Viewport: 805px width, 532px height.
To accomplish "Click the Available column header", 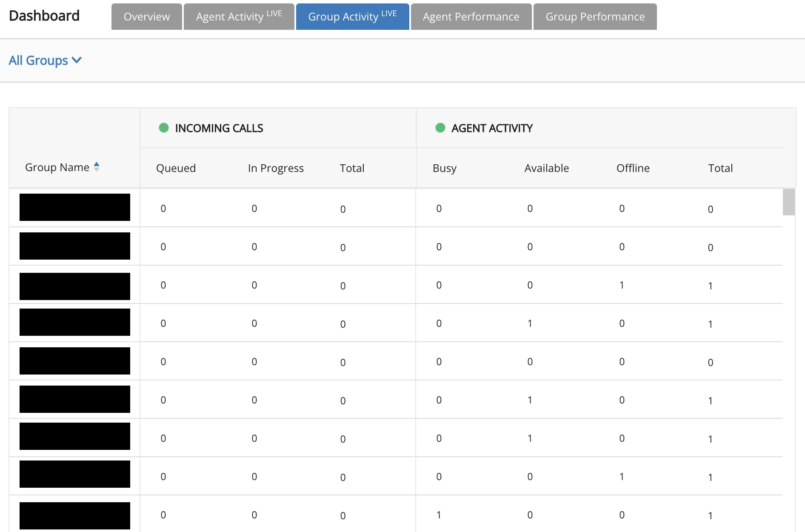I will [546, 168].
